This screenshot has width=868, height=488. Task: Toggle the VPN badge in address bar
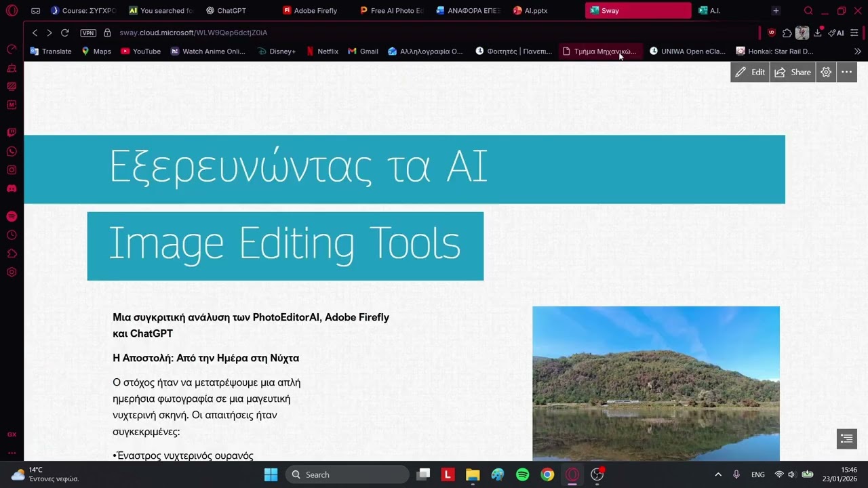coord(88,33)
